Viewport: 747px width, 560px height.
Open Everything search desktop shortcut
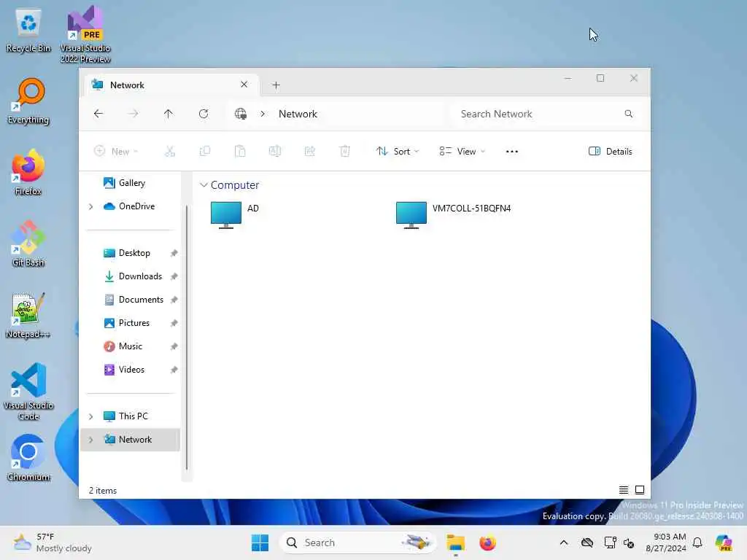28,101
